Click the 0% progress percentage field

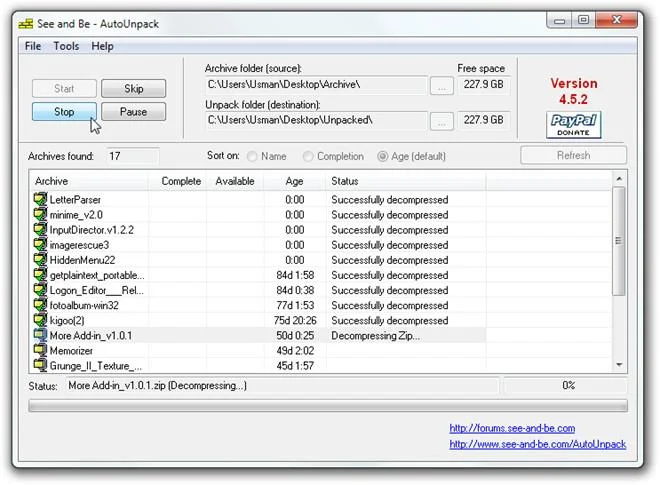pos(565,385)
